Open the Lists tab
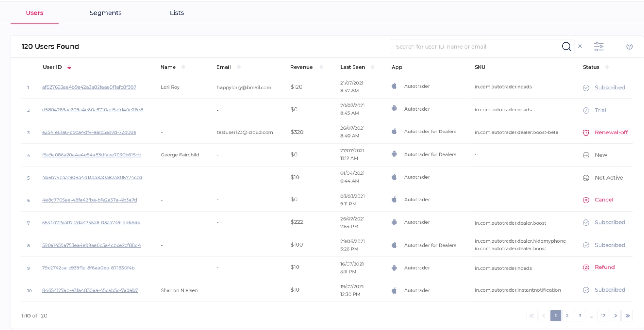644x330 pixels. [x=177, y=13]
